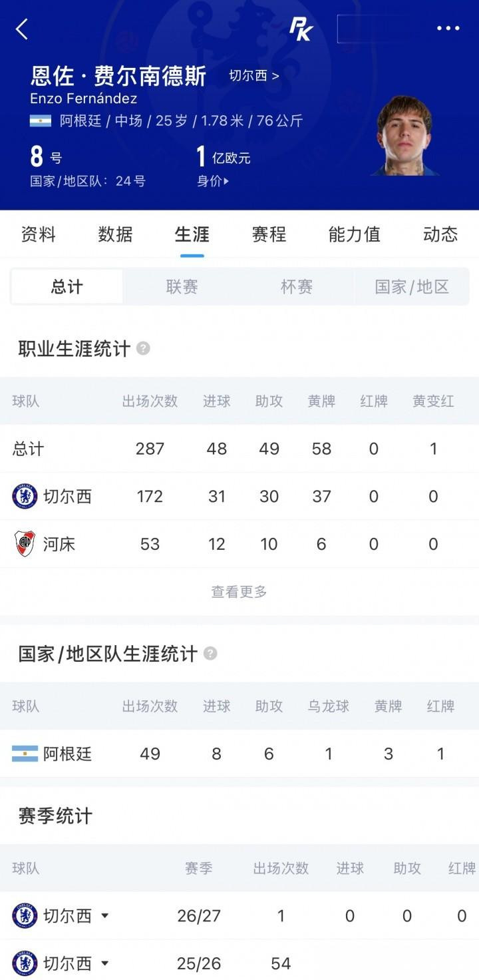The image size is (479, 980).
Task: Click 查看更多 to show more teams
Action: [x=239, y=591]
